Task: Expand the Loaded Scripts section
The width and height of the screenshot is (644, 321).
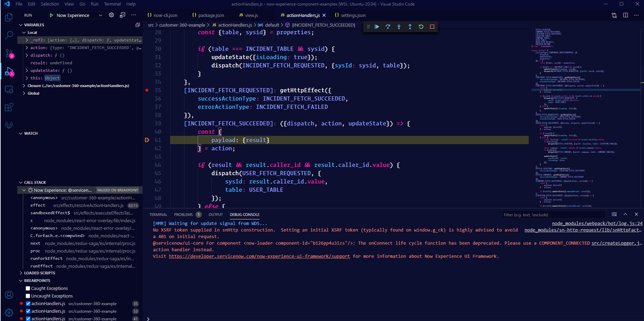Action: 39,273
